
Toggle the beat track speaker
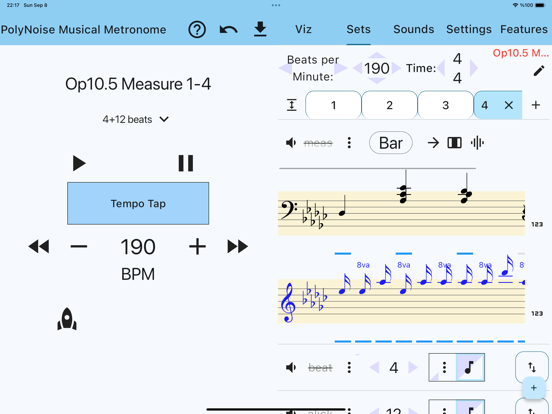click(x=291, y=368)
